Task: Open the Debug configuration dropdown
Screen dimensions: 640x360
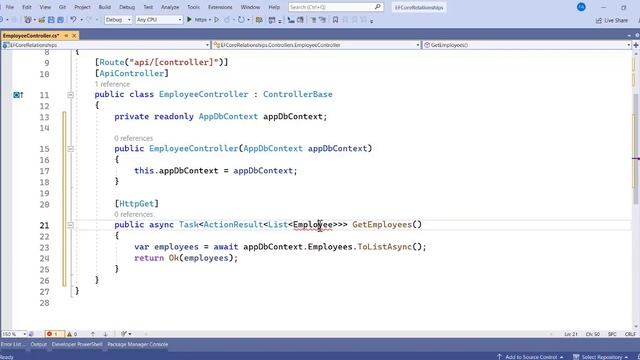Action: (118, 20)
